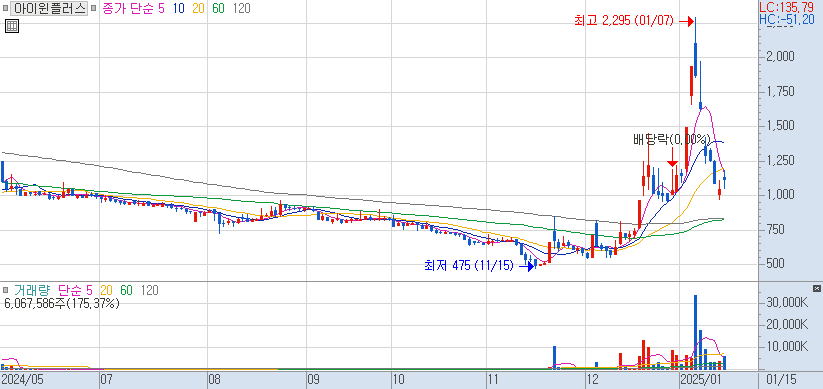Select the volume 120-day average legend
Screen dimensions: 823x389
[149, 290]
